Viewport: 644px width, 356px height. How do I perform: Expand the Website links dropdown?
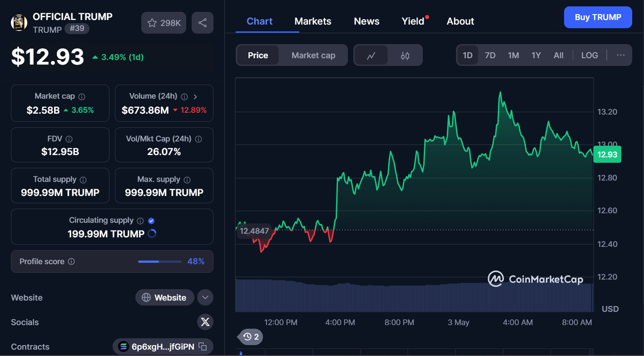tap(205, 298)
